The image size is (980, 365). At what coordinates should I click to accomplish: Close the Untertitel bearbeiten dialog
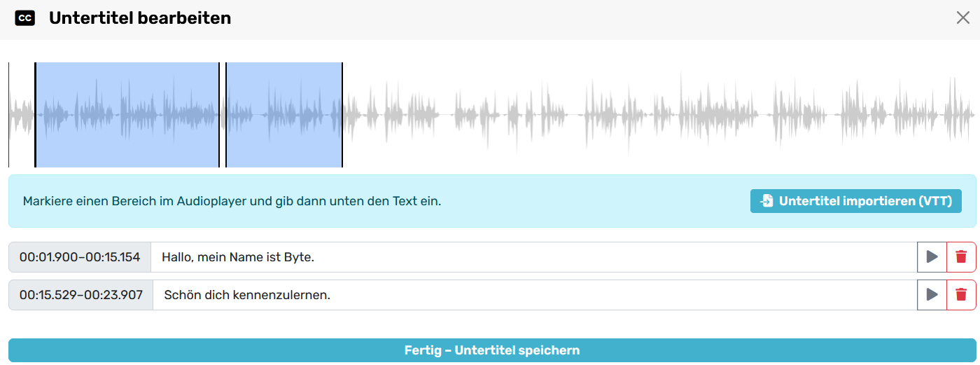coord(963,18)
